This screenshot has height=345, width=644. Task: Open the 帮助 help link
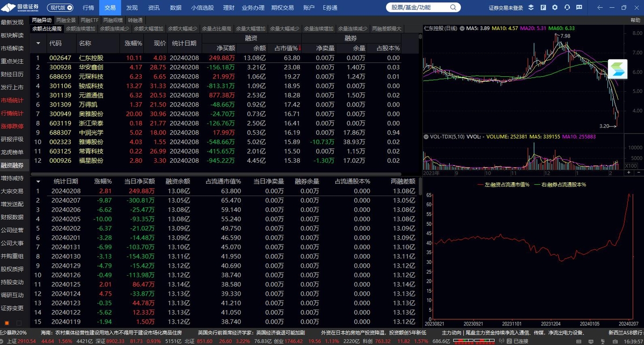pyautogui.click(x=635, y=20)
